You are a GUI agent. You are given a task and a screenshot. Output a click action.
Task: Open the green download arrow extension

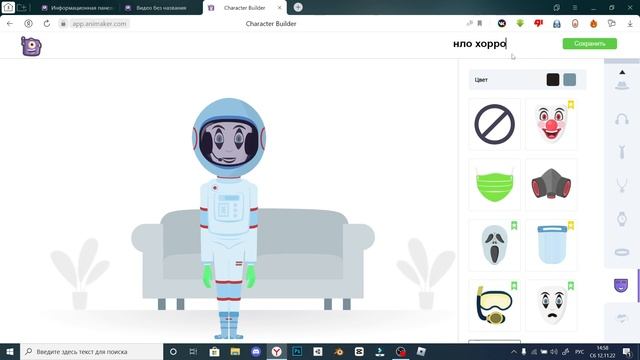(520, 24)
